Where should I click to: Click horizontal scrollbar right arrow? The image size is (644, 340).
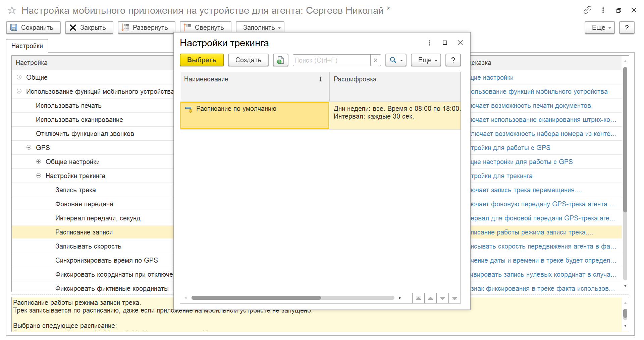400,298
